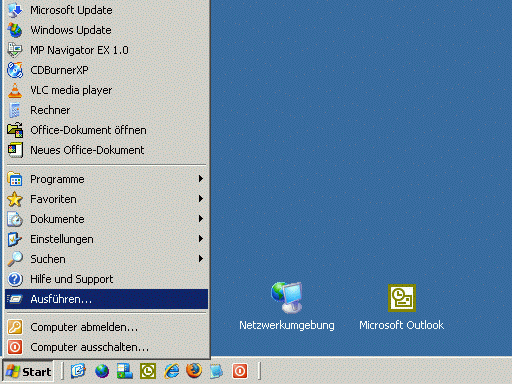Click the Start button
This screenshot has width=512, height=384.
coord(28,371)
